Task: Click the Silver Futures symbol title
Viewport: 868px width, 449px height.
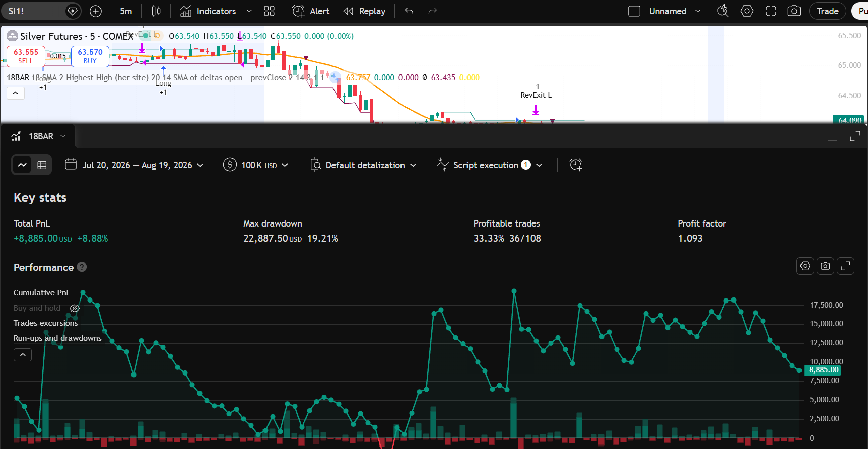Action: point(51,36)
